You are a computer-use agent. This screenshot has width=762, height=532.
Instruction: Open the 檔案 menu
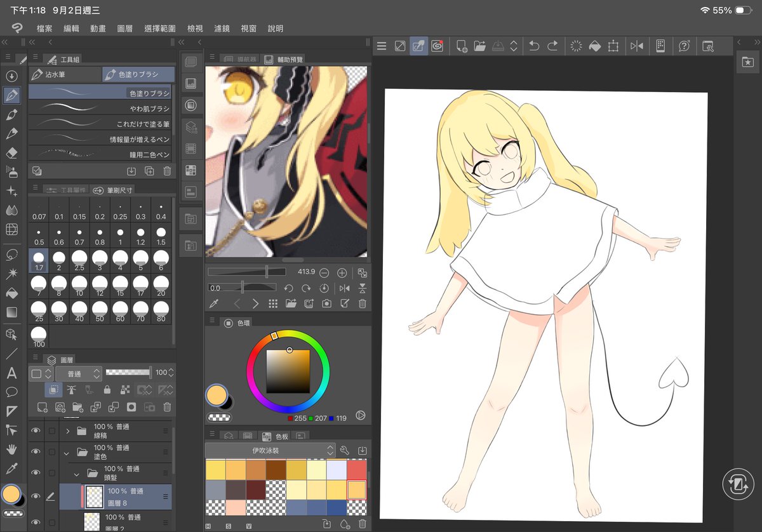(x=44, y=29)
